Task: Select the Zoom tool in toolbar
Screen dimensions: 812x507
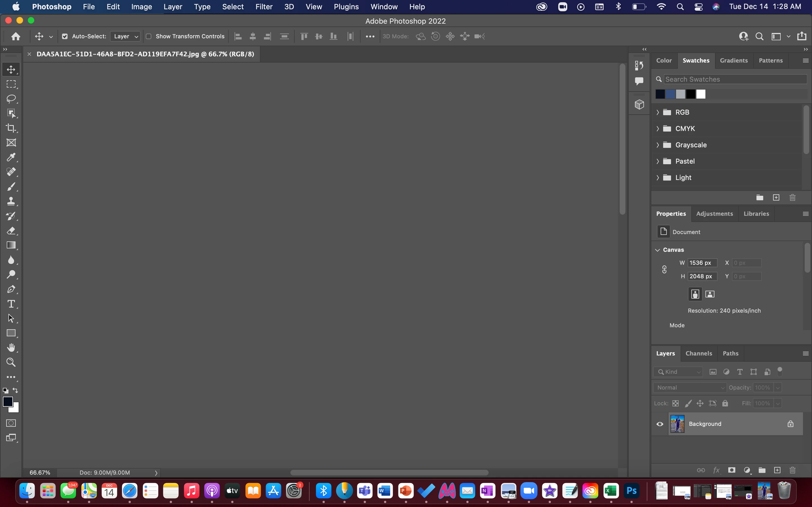Action: [x=11, y=362]
